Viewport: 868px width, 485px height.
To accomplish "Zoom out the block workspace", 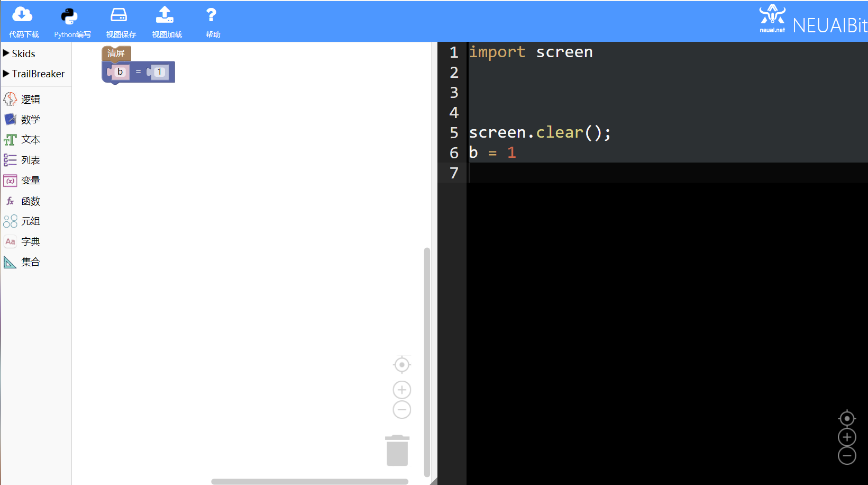I will tap(402, 410).
